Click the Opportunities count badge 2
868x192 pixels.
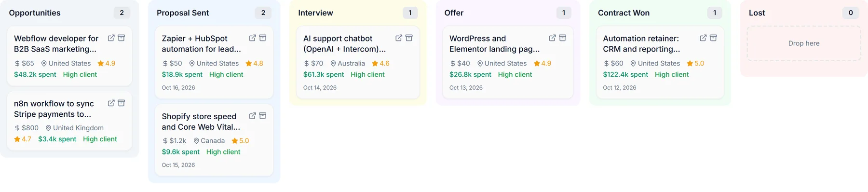pyautogui.click(x=122, y=13)
